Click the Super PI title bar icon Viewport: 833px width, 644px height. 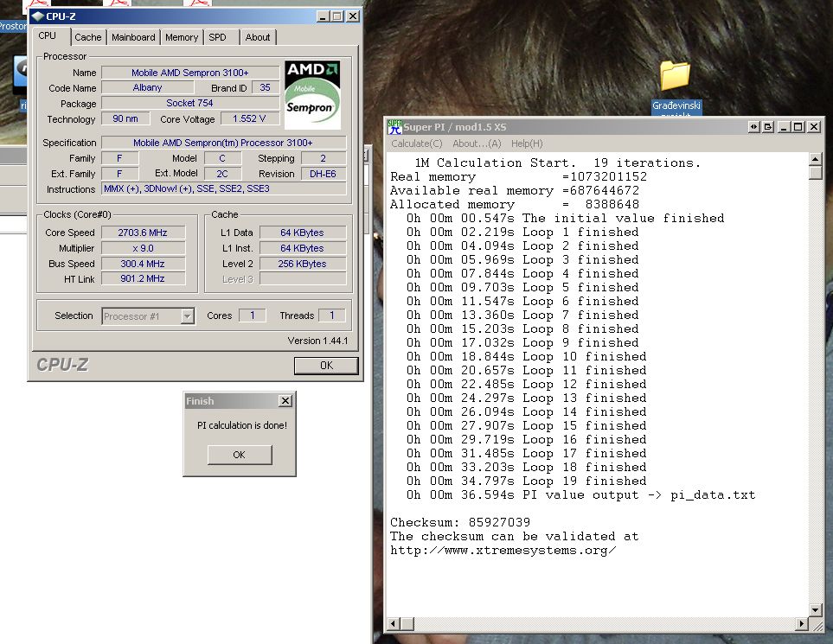394,127
